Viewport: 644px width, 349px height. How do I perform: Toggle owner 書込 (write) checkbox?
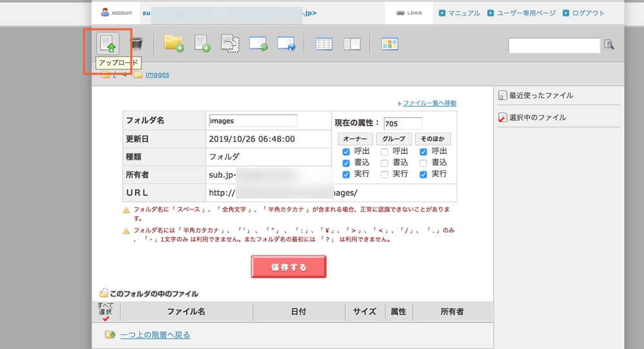coord(346,164)
